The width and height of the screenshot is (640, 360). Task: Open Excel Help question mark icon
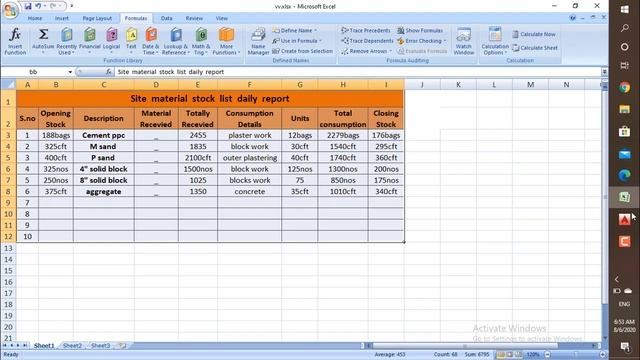[573, 18]
